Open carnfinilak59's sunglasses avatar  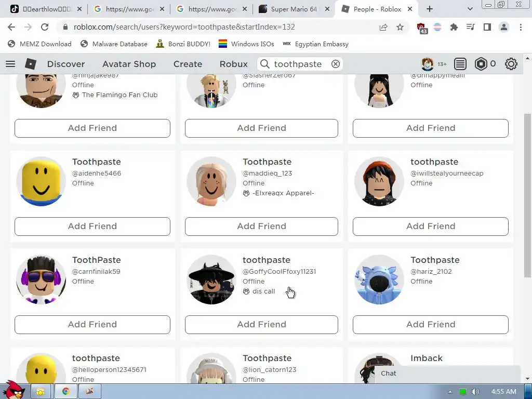click(41, 280)
